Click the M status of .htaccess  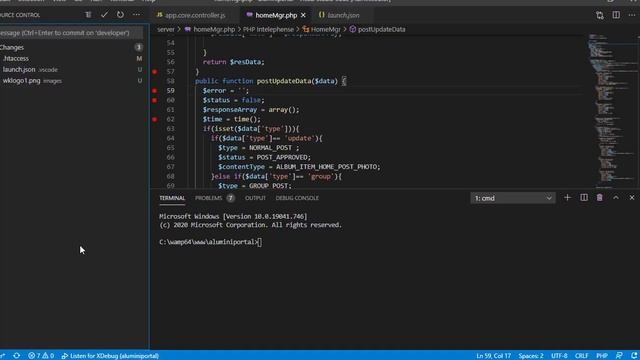[x=139, y=58]
